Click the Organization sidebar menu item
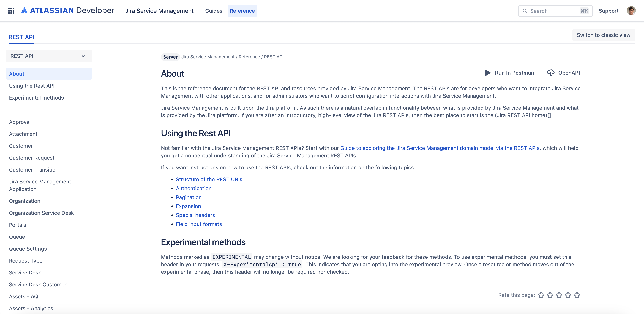644x314 pixels. tap(25, 201)
